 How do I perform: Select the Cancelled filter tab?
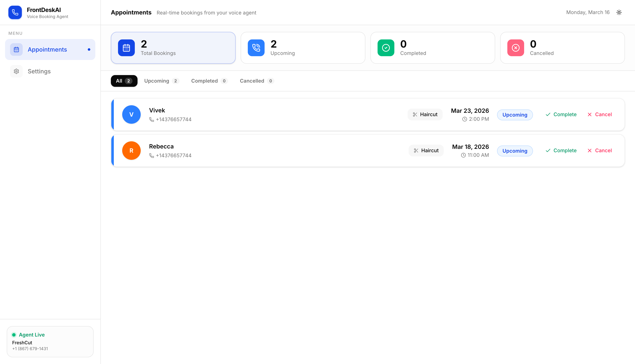click(257, 81)
